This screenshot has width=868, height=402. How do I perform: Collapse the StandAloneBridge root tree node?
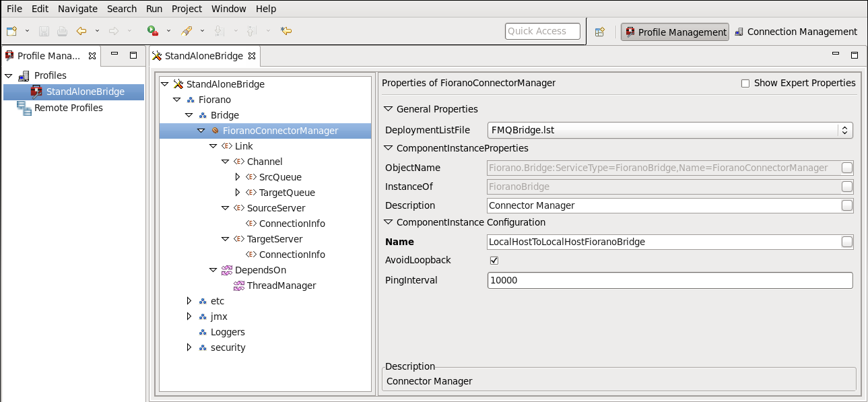click(x=165, y=84)
